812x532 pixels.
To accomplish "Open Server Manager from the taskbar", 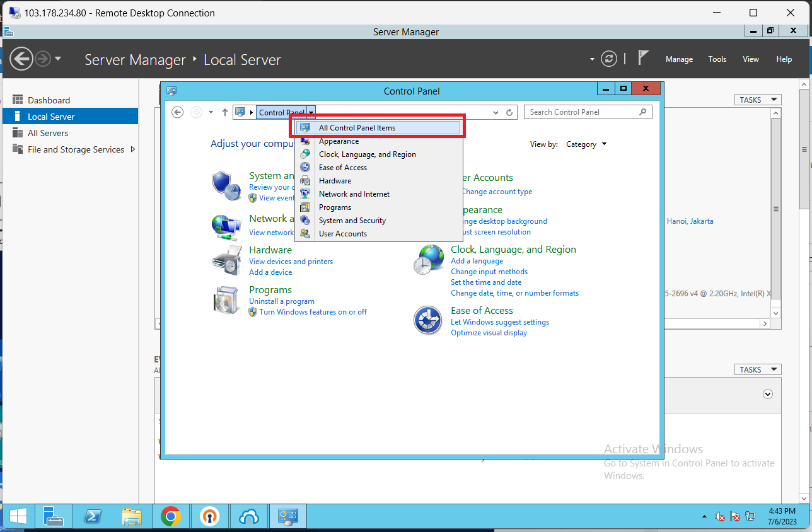I will coord(54,518).
